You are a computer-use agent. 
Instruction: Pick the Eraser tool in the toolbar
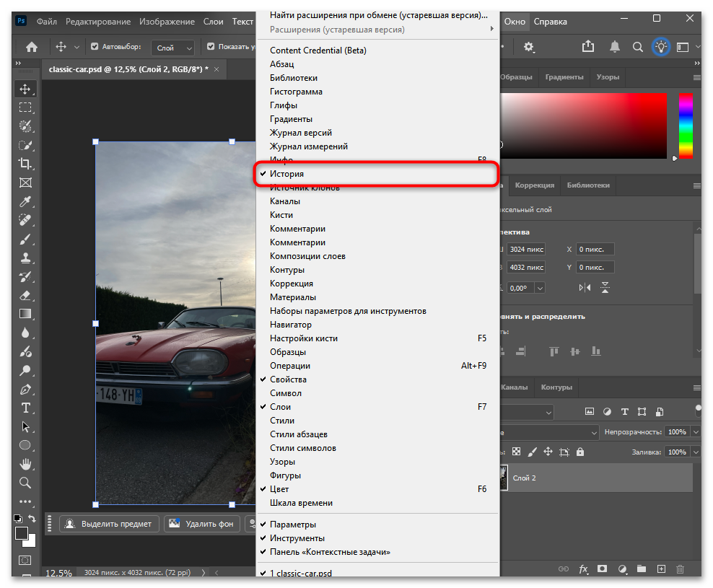(25, 295)
